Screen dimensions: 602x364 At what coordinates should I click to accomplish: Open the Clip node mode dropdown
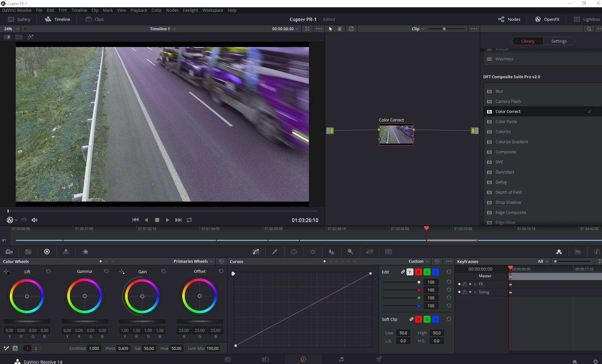pyautogui.click(x=418, y=29)
